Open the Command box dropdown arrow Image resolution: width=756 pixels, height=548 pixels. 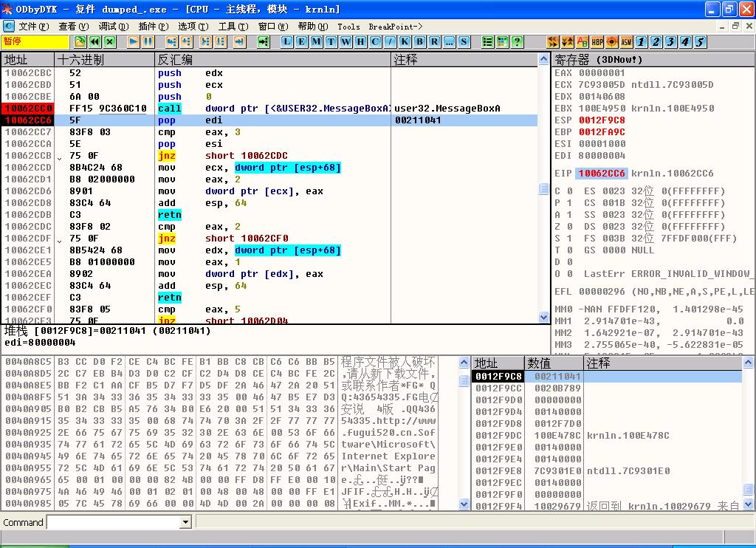pos(185,522)
